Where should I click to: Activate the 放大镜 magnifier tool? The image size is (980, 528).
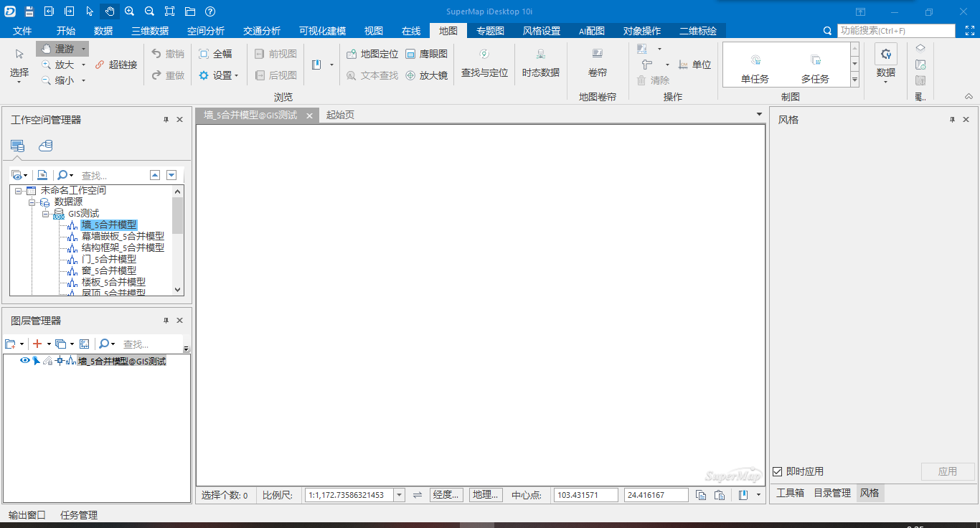click(x=426, y=75)
